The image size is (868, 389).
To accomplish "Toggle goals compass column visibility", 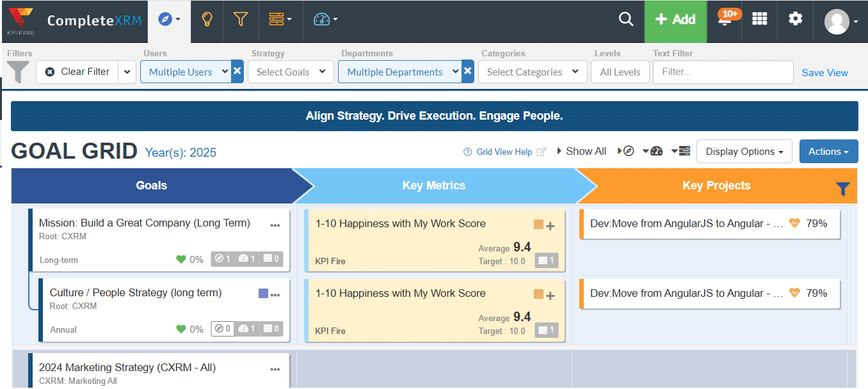I will coord(625,151).
